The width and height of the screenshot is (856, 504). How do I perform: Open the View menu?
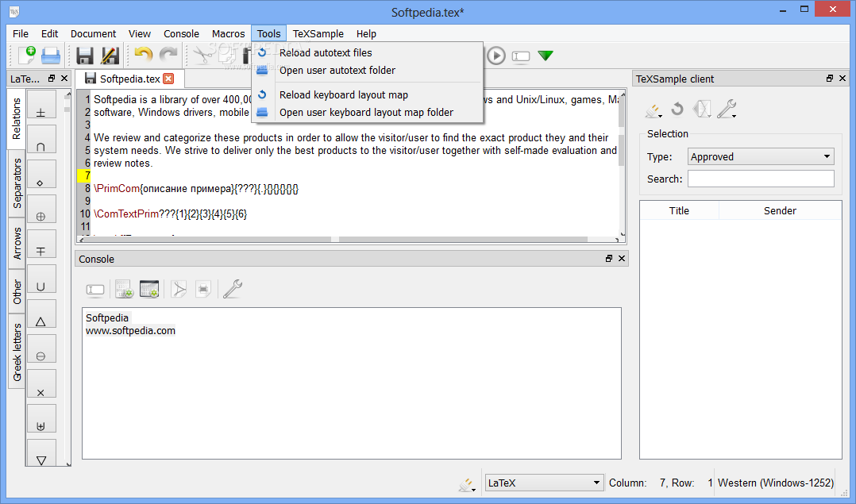[x=140, y=34]
